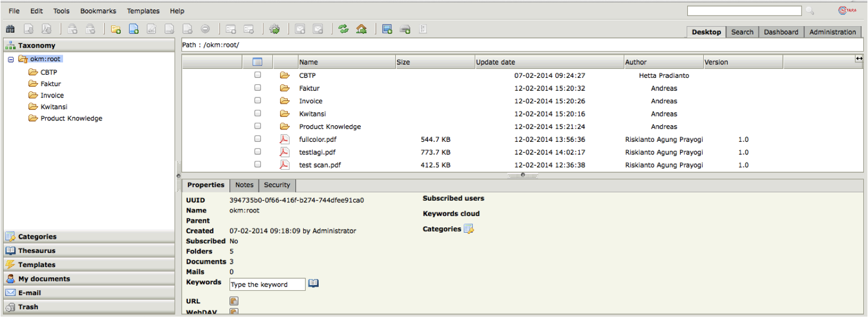Switch to the Security tab
This screenshot has height=317, width=868.
(276, 185)
